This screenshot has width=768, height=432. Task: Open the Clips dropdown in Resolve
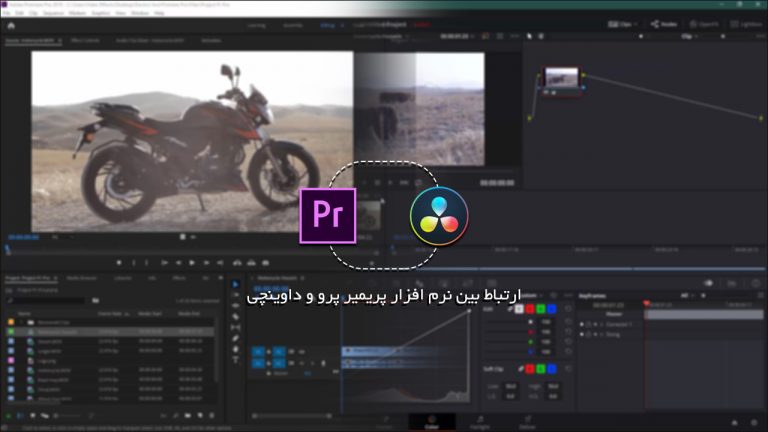[x=623, y=24]
